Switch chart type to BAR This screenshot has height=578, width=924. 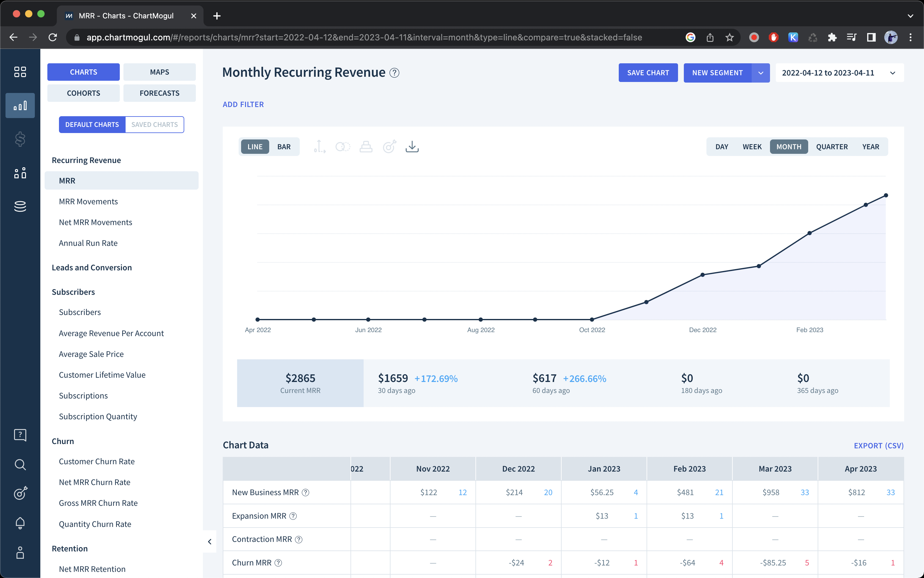point(284,146)
